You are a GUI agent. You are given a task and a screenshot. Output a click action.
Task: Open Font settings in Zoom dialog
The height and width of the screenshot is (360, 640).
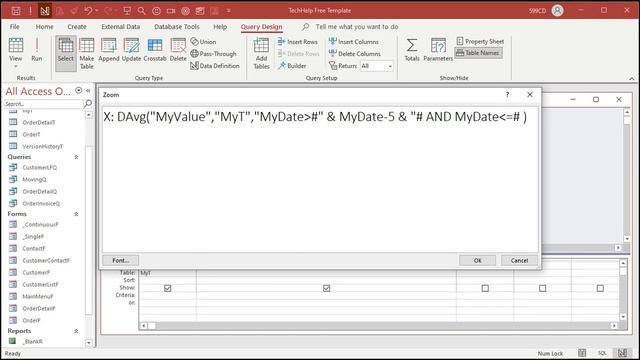[120, 260]
